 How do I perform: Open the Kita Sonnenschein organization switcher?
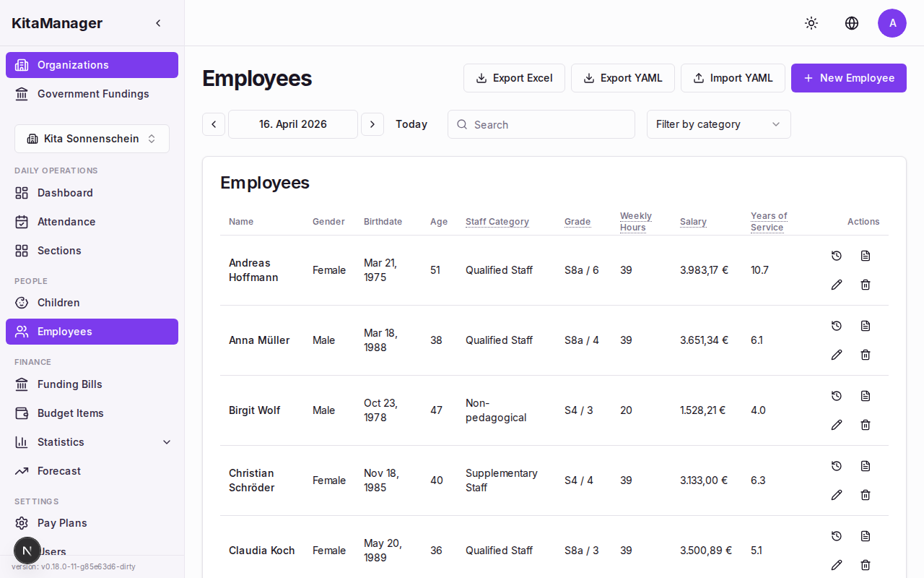pyautogui.click(x=92, y=138)
